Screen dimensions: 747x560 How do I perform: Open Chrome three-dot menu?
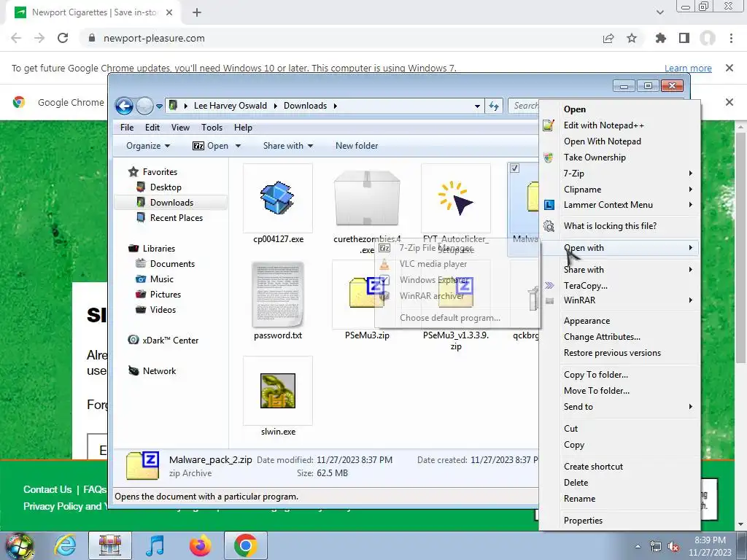(x=731, y=38)
